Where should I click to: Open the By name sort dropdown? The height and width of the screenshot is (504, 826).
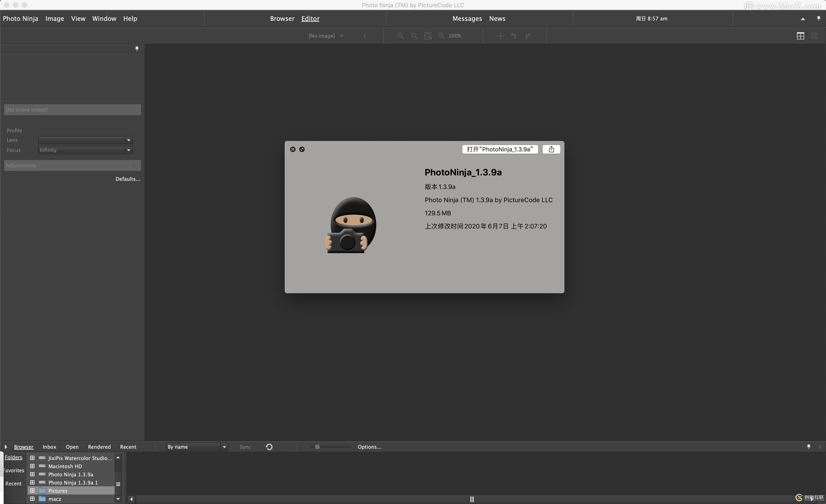coord(197,447)
